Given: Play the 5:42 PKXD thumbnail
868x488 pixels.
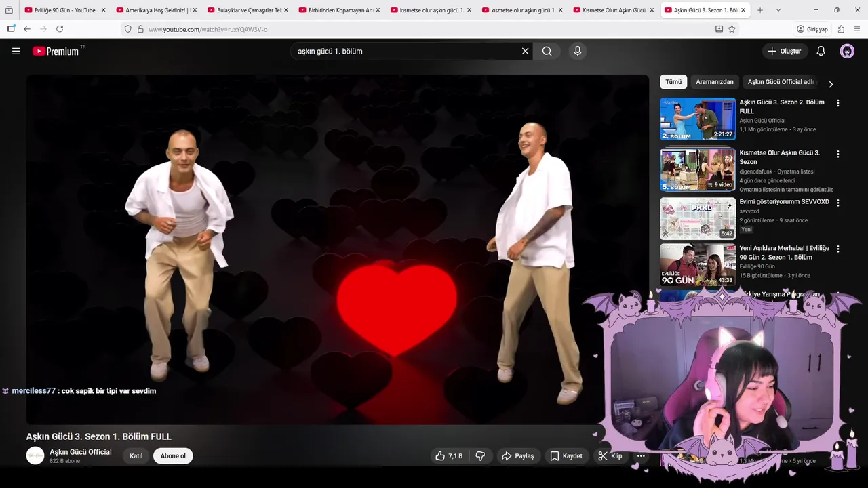Looking at the screenshot, I should point(698,218).
